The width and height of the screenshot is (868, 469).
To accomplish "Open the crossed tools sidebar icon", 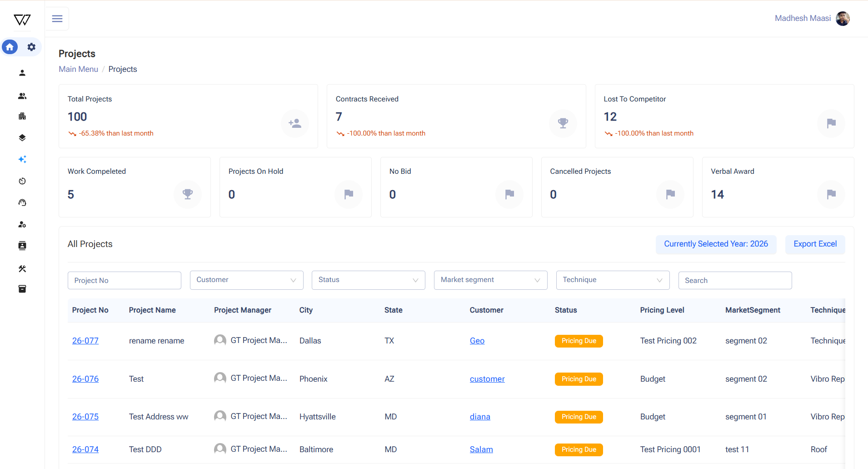I will coord(22,269).
